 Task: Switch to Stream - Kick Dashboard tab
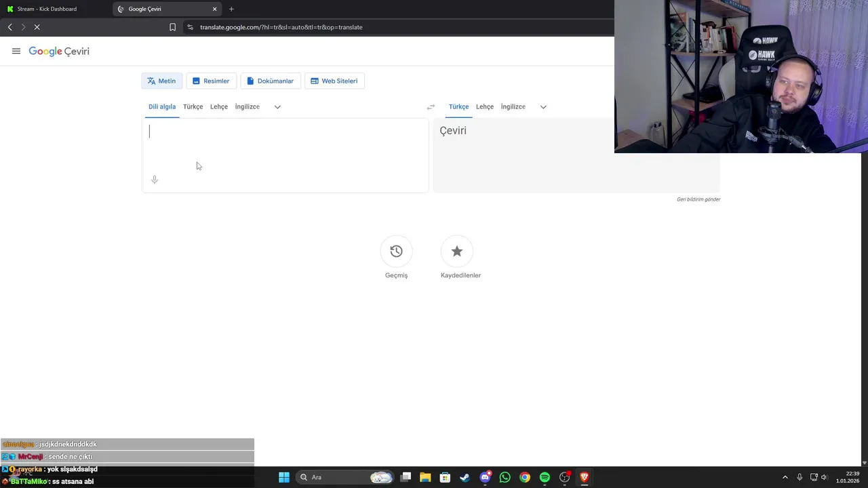tap(54, 9)
